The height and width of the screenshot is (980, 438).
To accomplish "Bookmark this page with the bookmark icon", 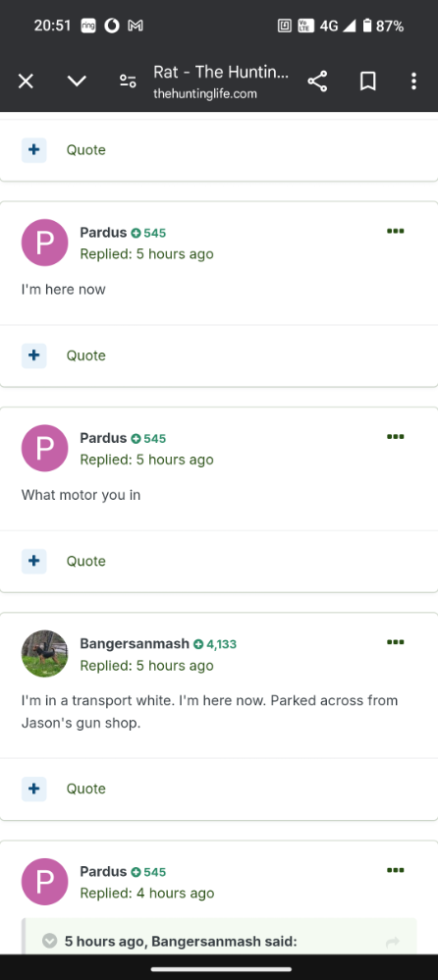I will (368, 82).
